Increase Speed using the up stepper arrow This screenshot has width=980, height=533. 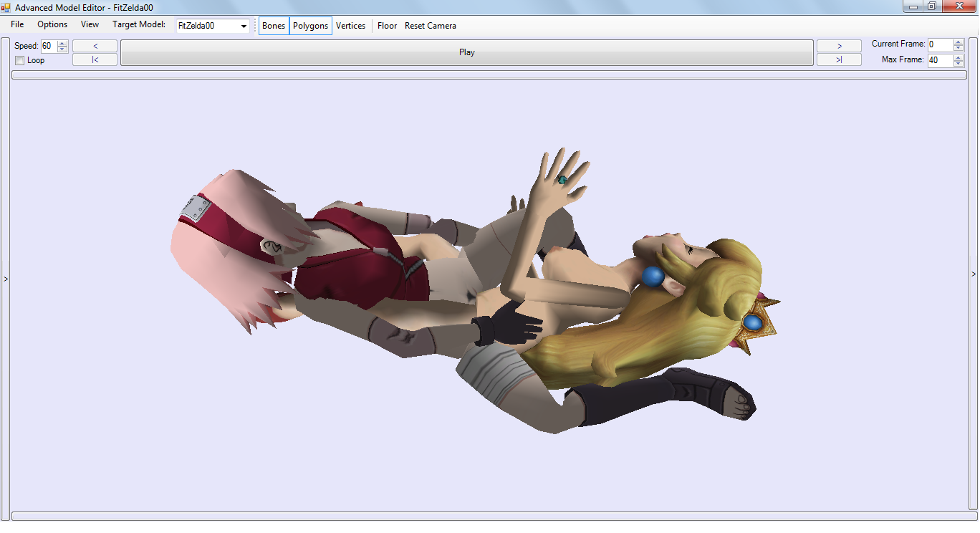click(x=62, y=43)
